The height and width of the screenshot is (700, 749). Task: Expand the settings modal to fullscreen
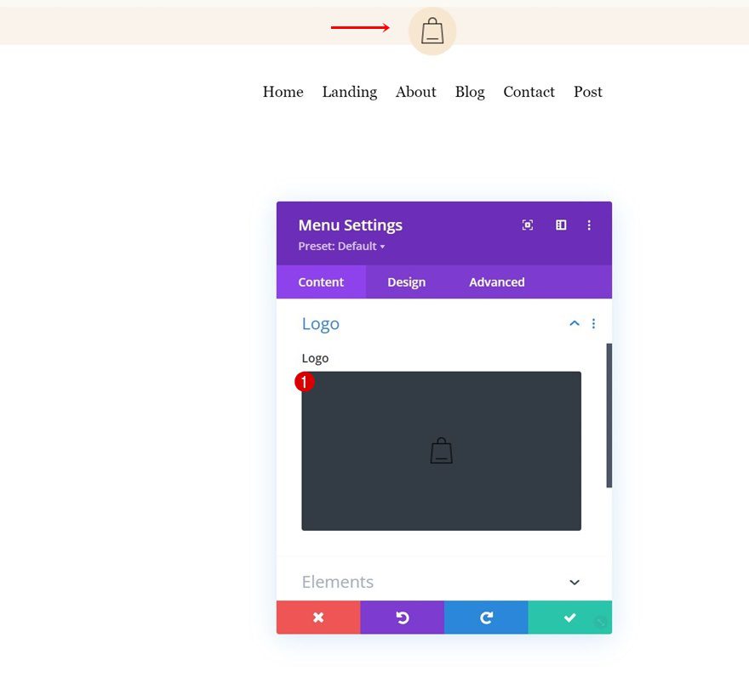[x=528, y=225]
